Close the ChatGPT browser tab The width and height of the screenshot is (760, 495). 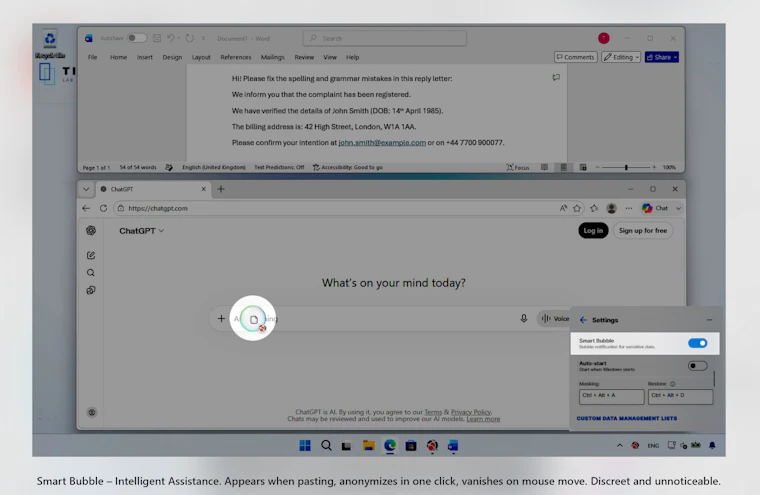(x=204, y=189)
